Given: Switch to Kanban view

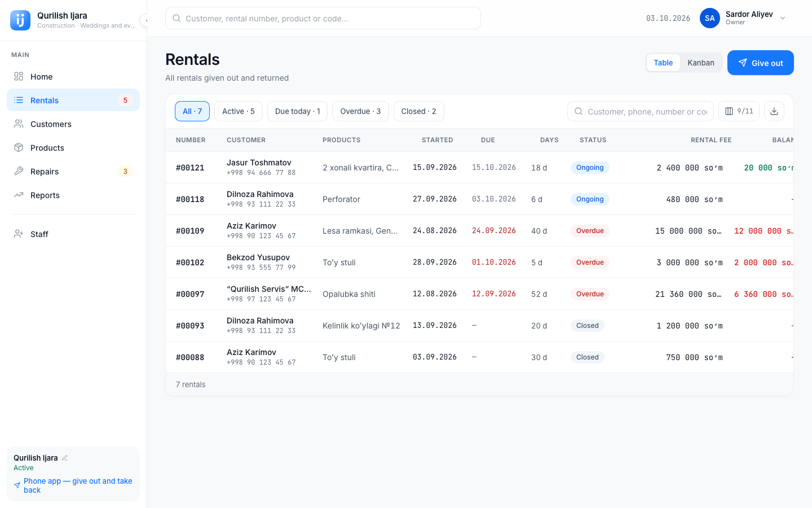Looking at the screenshot, I should 701,63.
